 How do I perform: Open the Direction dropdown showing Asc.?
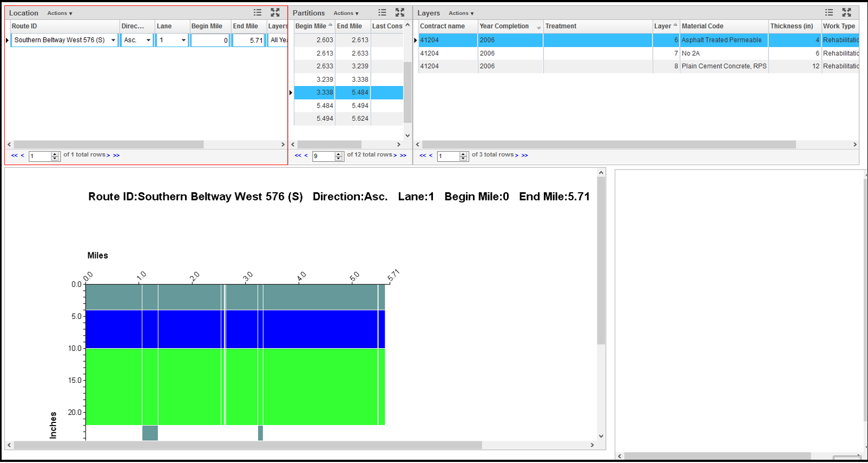point(148,40)
